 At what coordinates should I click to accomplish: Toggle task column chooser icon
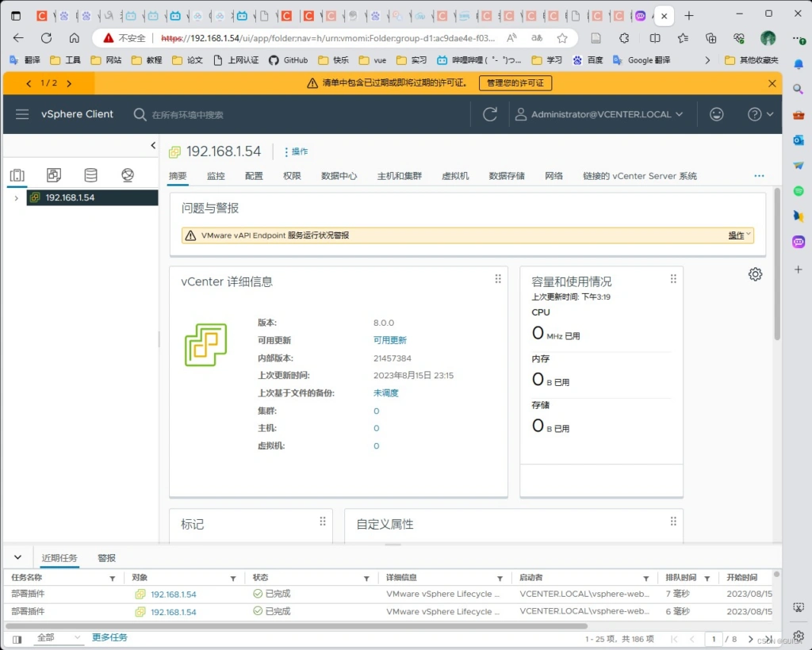(x=17, y=639)
